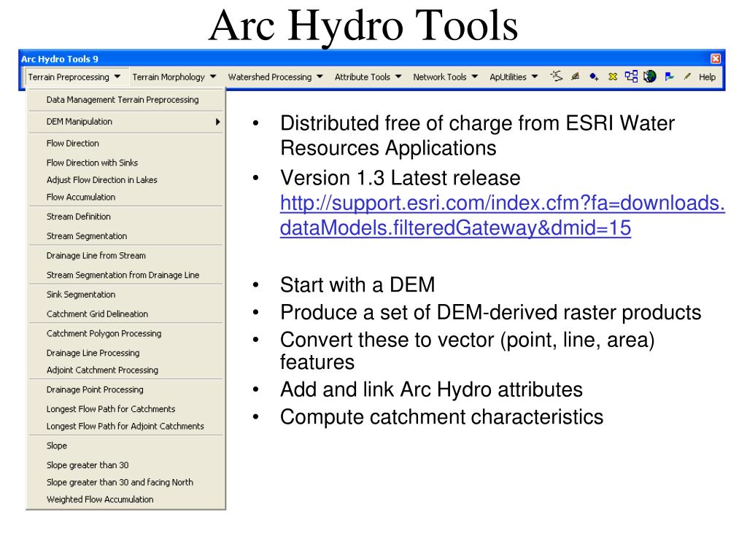Select Catchment Grid Delineation
The width and height of the screenshot is (747, 560).
click(x=125, y=314)
